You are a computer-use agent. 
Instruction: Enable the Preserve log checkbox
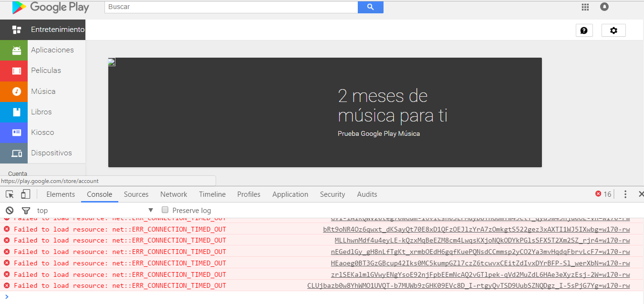click(165, 210)
